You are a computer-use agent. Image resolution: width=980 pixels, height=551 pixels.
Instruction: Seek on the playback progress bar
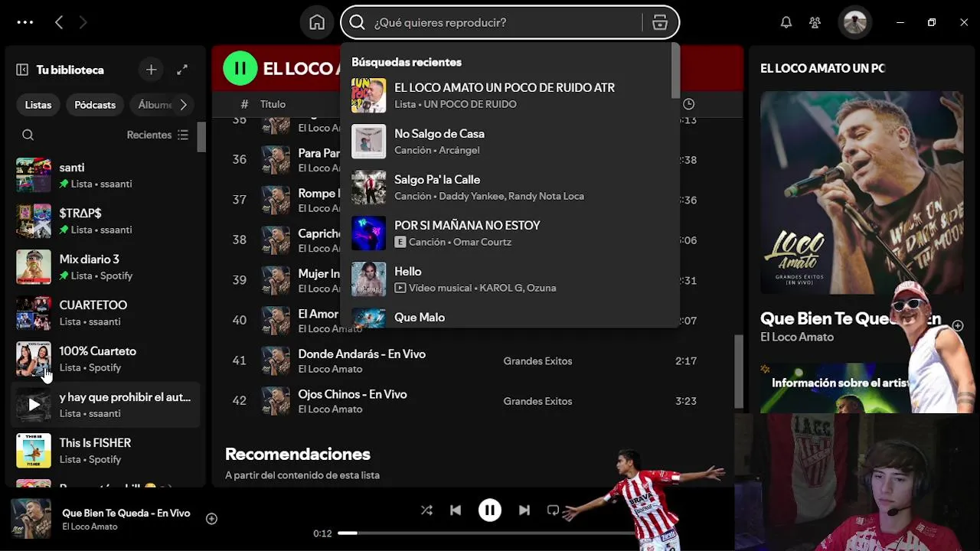tap(490, 533)
